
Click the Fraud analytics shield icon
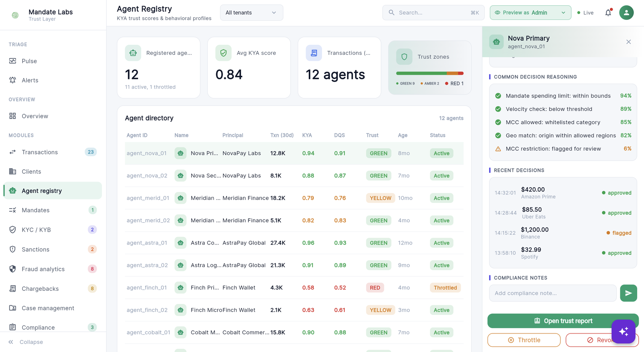(x=12, y=269)
